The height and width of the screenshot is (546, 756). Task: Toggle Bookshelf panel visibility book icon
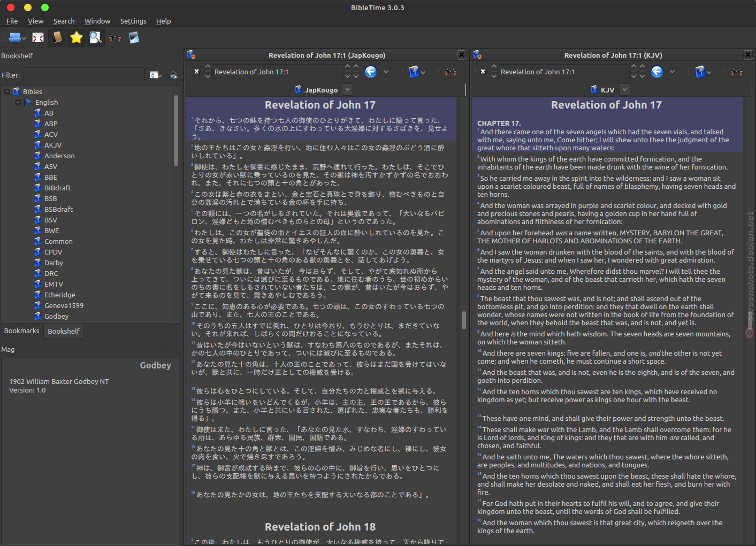pos(57,37)
